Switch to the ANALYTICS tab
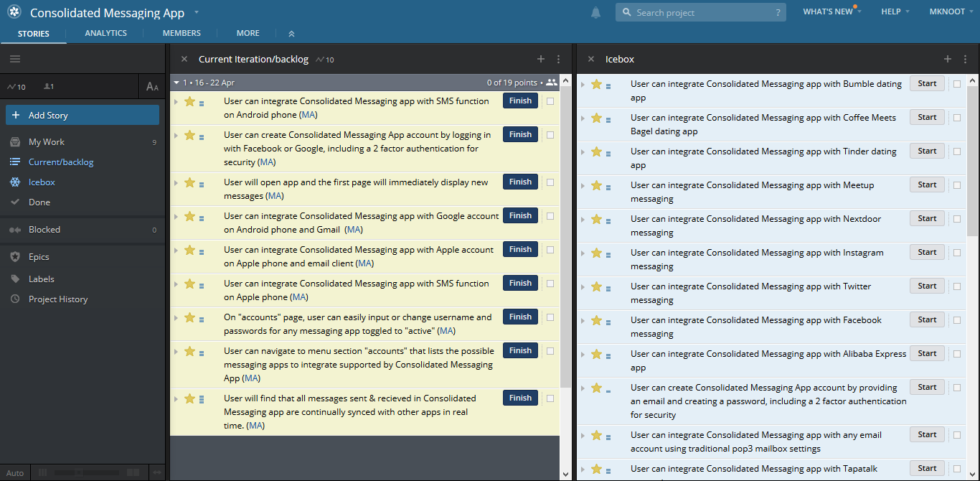This screenshot has width=980, height=481. click(105, 32)
